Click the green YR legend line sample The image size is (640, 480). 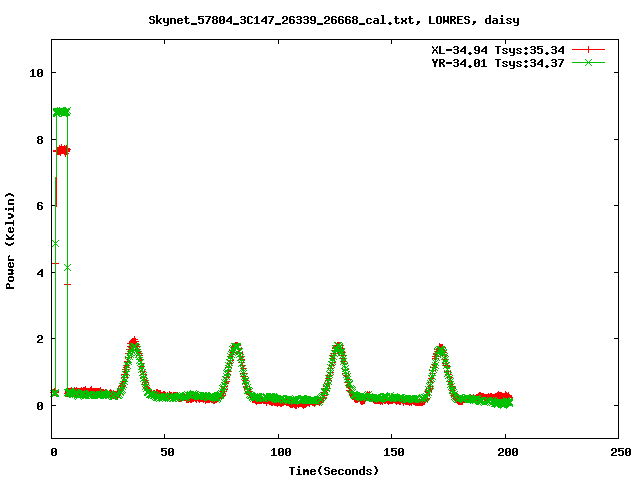(x=588, y=62)
